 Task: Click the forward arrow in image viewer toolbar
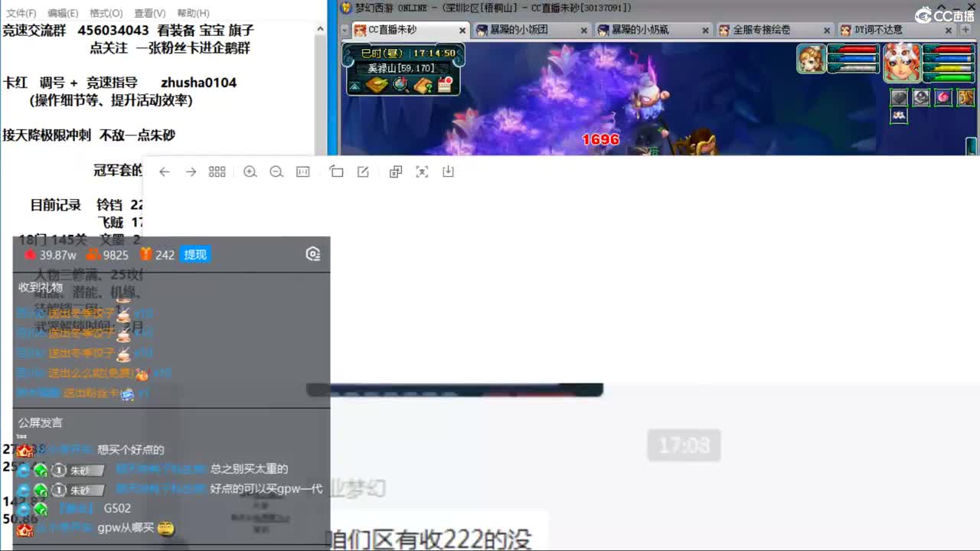pos(191,172)
